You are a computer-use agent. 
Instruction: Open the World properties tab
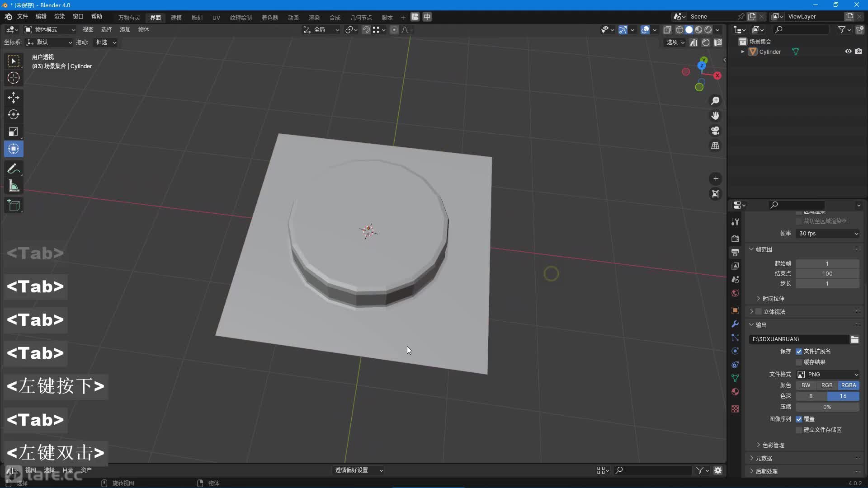click(x=735, y=293)
